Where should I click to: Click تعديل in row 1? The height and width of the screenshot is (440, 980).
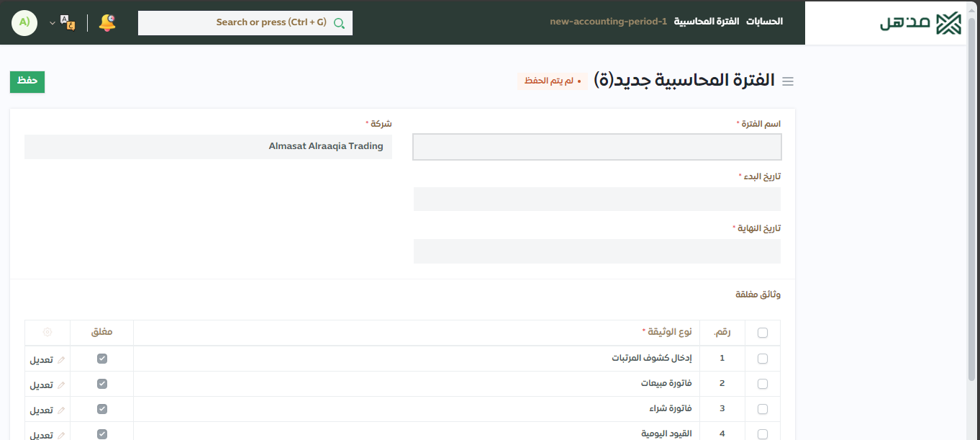click(41, 360)
